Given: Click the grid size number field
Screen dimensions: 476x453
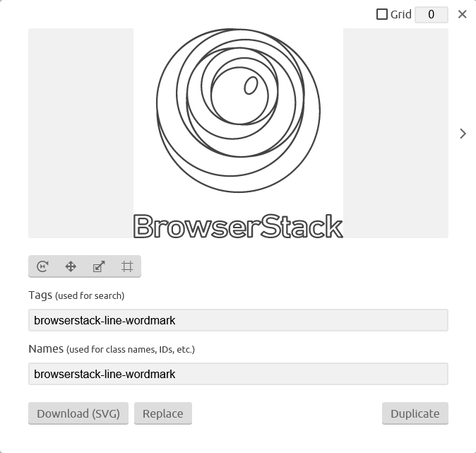Looking at the screenshot, I should coord(432,15).
